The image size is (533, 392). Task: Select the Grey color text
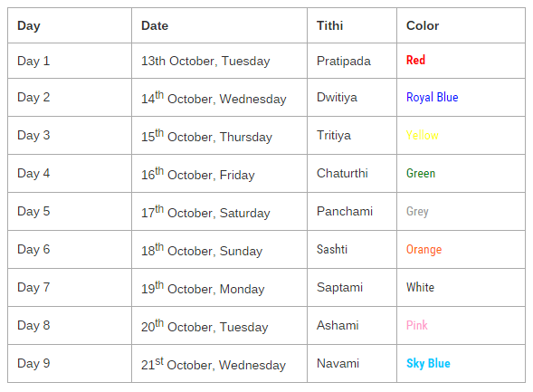pyautogui.click(x=417, y=212)
